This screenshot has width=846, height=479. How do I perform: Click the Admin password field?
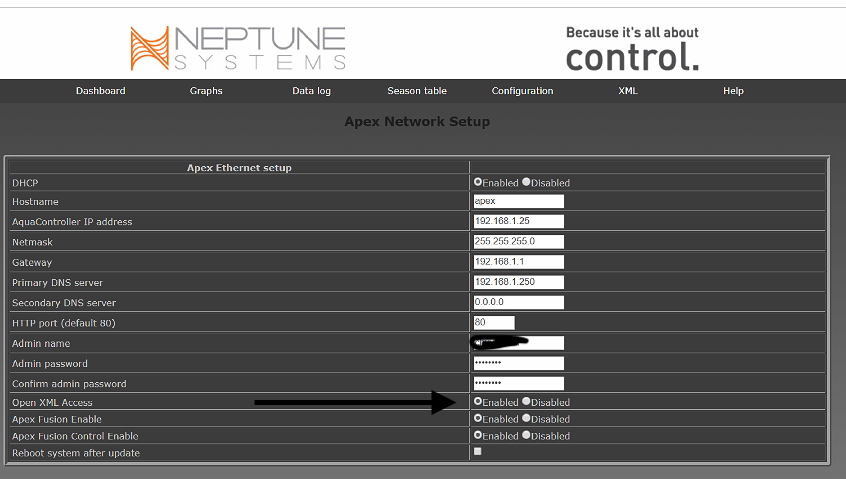click(x=518, y=363)
